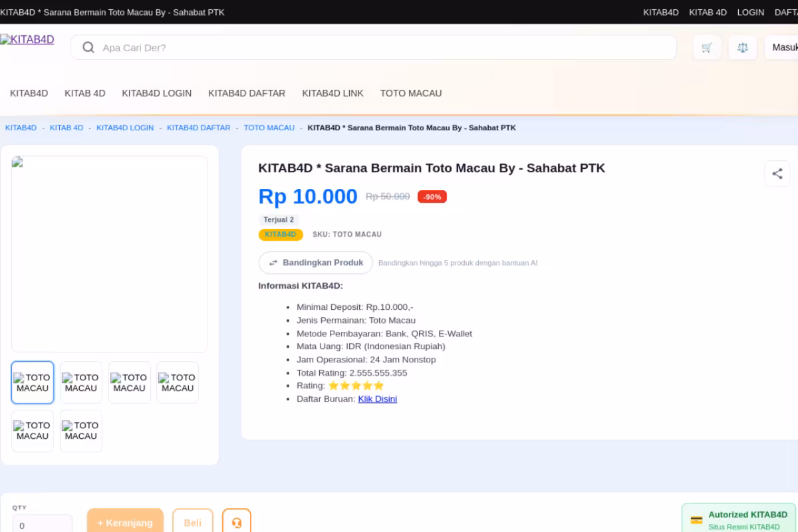The width and height of the screenshot is (798, 532).
Task: Click 'Total Rating: 2.555.555.355' line
Action: click(352, 373)
